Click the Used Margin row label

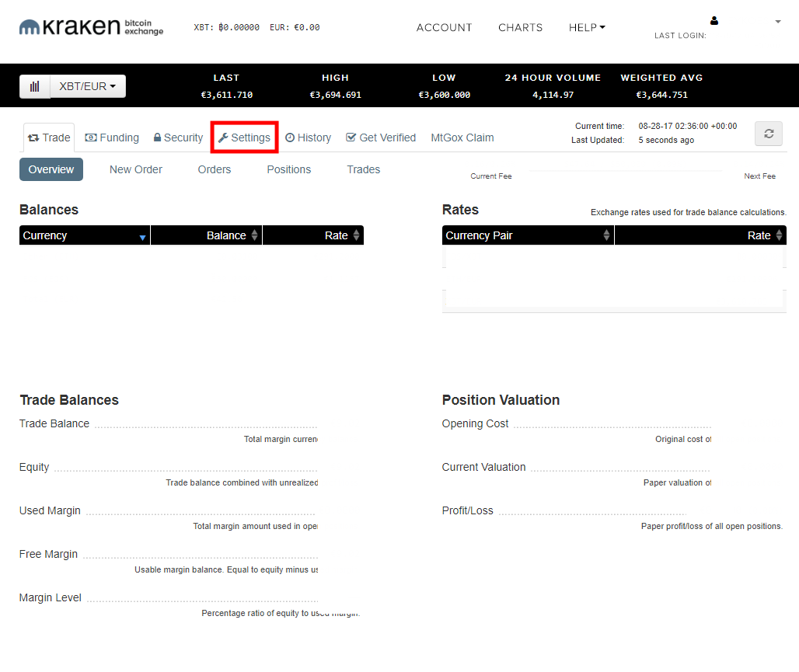tap(50, 510)
